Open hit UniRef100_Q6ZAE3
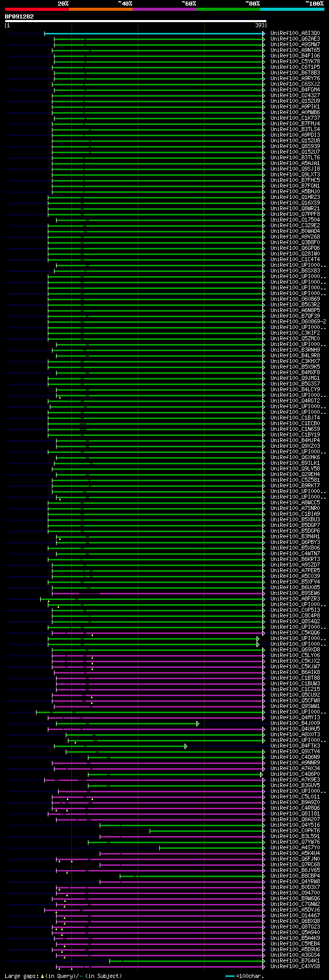The height and width of the screenshot is (980, 329). [x=295, y=39]
